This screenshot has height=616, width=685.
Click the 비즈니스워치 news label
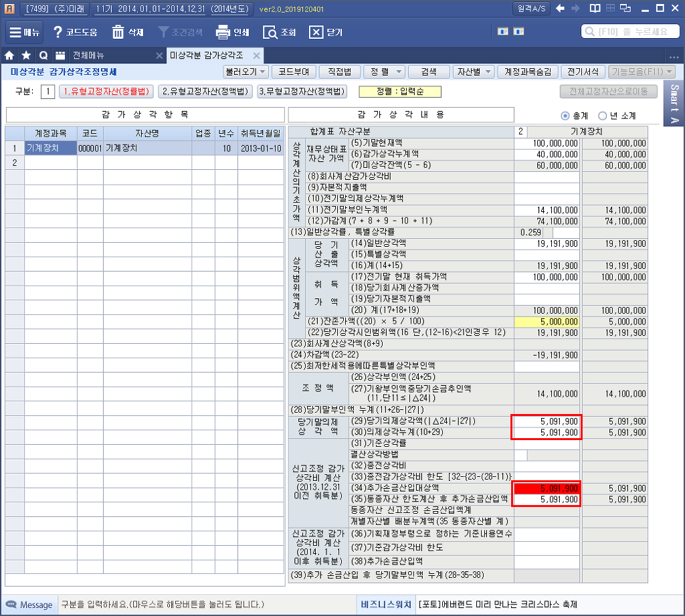(x=386, y=605)
